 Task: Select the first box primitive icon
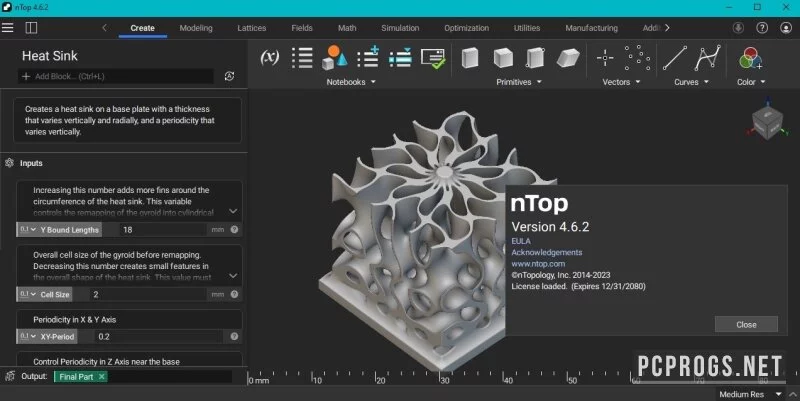point(470,58)
